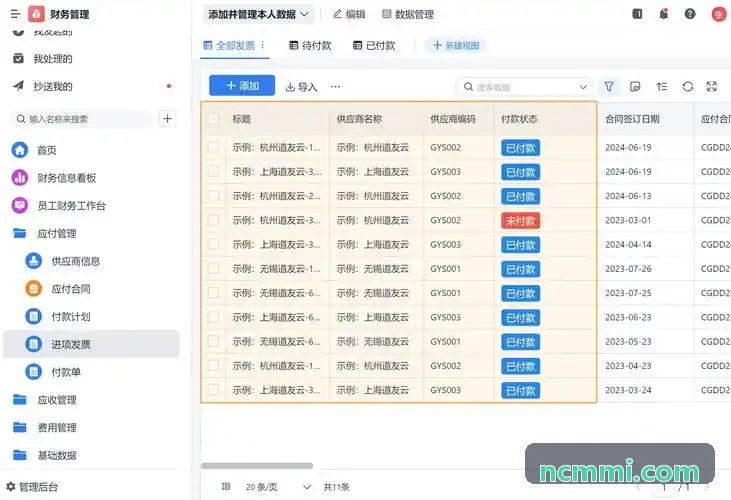
Task: Open 数据管理 menu item
Action: pos(408,14)
